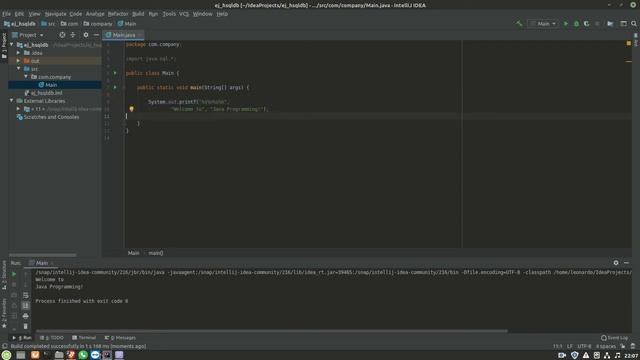Select the Main.java editor tab
The height and width of the screenshot is (360, 640).
(x=124, y=35)
